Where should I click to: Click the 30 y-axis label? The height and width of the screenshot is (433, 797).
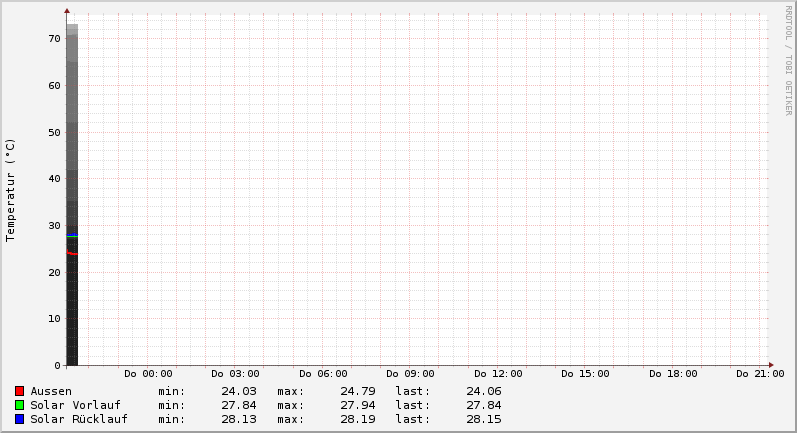54,225
